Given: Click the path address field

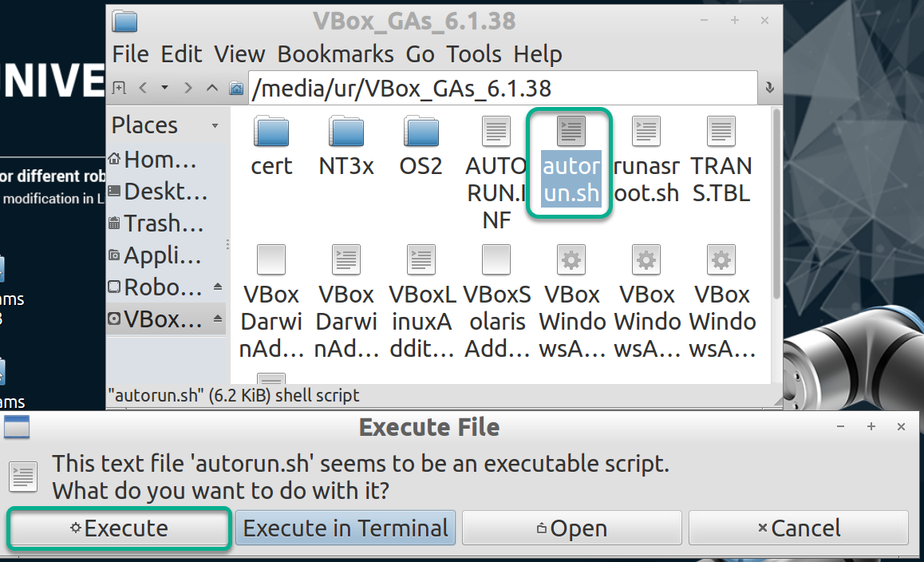Looking at the screenshot, I should [x=503, y=88].
